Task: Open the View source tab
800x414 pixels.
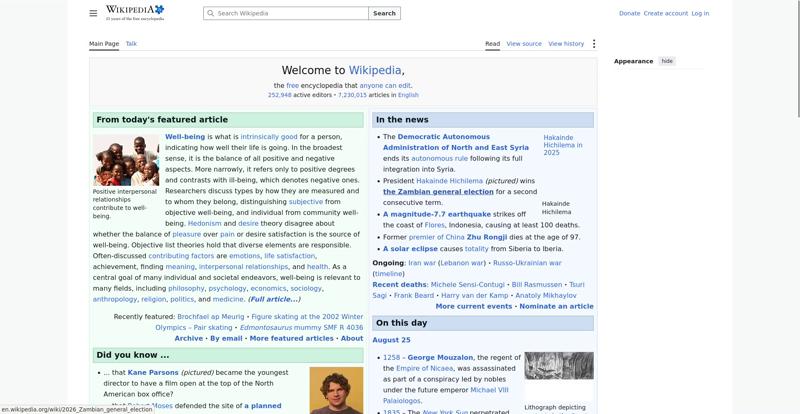Action: coord(524,44)
